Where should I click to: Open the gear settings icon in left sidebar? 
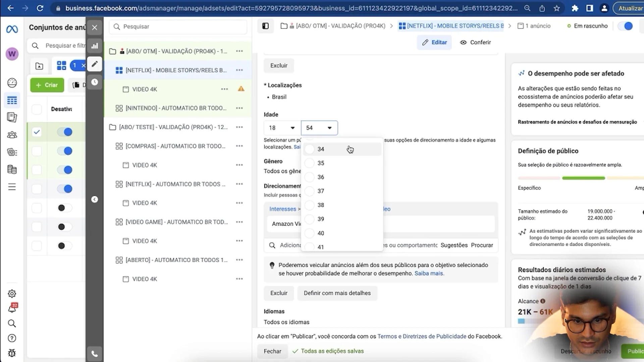12,294
